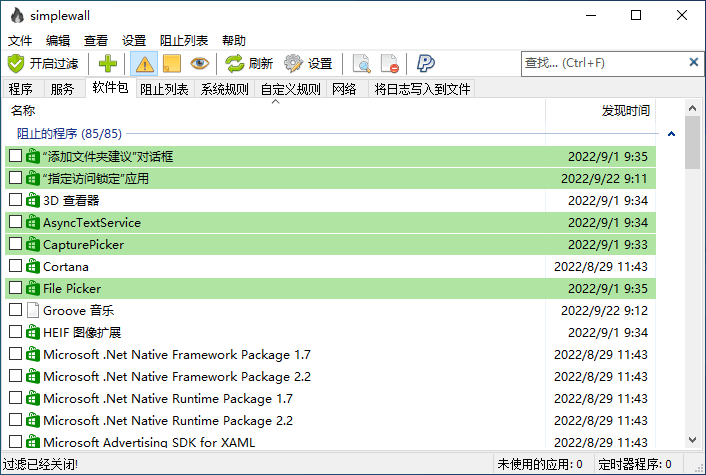Open the log viewer magnifier icon

(362, 64)
